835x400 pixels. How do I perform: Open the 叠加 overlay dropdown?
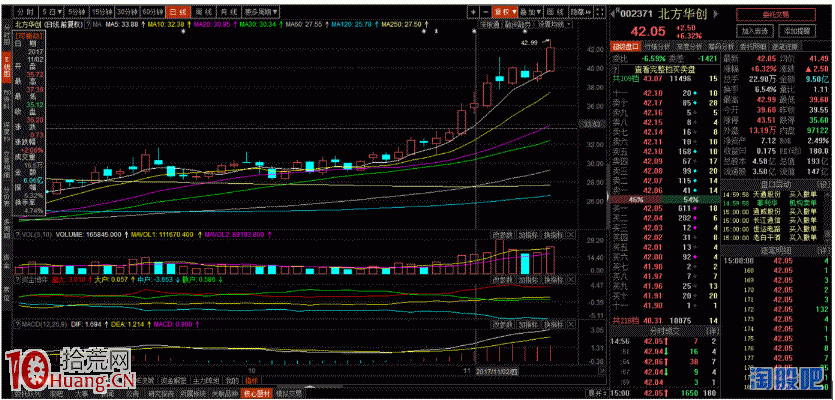[x=529, y=12]
